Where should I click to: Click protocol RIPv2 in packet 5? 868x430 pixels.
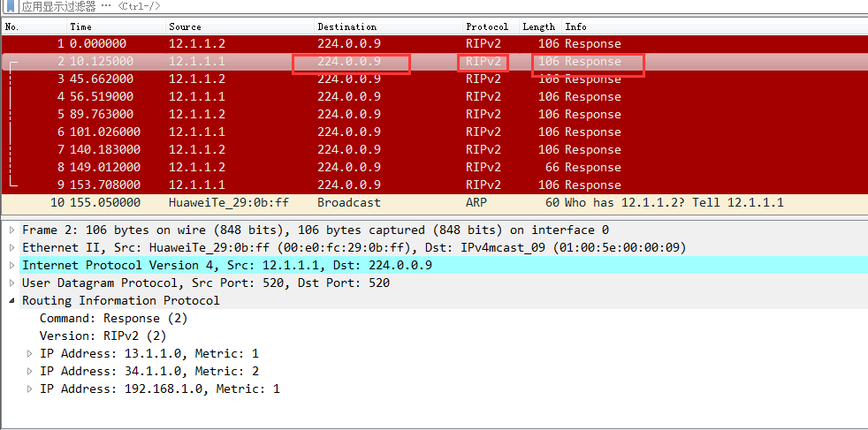pyautogui.click(x=483, y=115)
